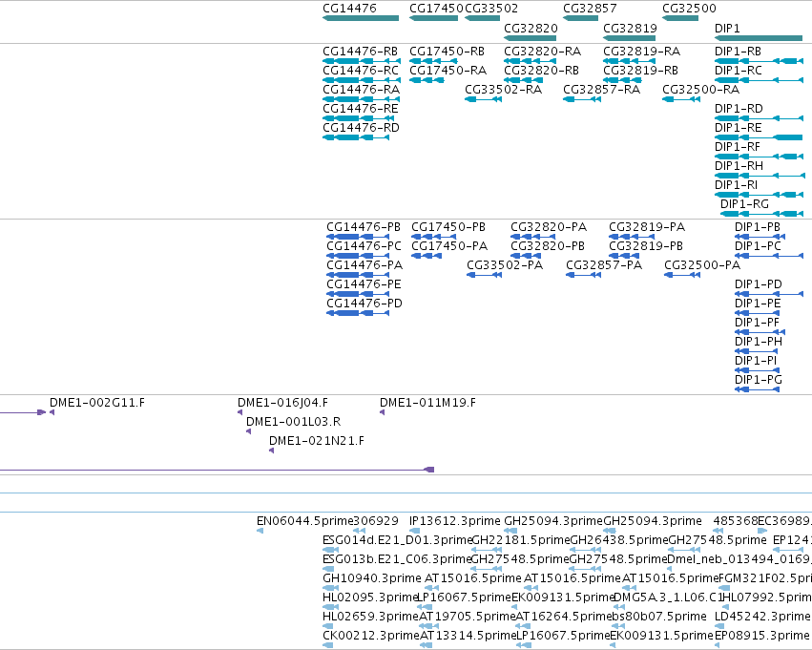Click the CG14476-PB protein label
This screenshot has width=812, height=650.
pyautogui.click(x=364, y=227)
